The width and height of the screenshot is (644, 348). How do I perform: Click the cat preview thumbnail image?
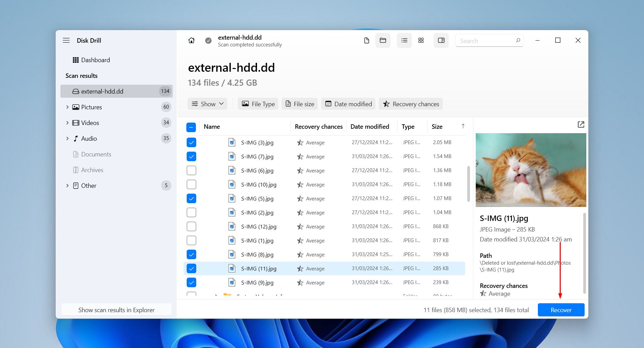(531, 170)
